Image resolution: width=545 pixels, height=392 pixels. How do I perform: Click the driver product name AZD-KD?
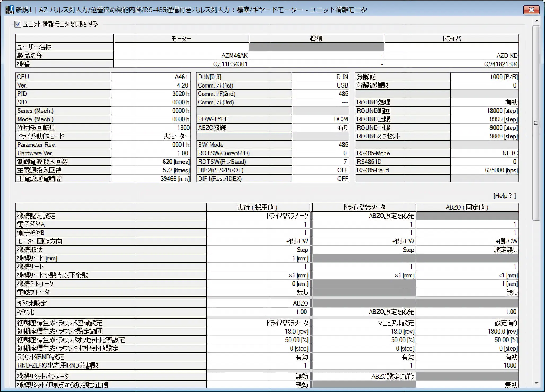pyautogui.click(x=507, y=55)
